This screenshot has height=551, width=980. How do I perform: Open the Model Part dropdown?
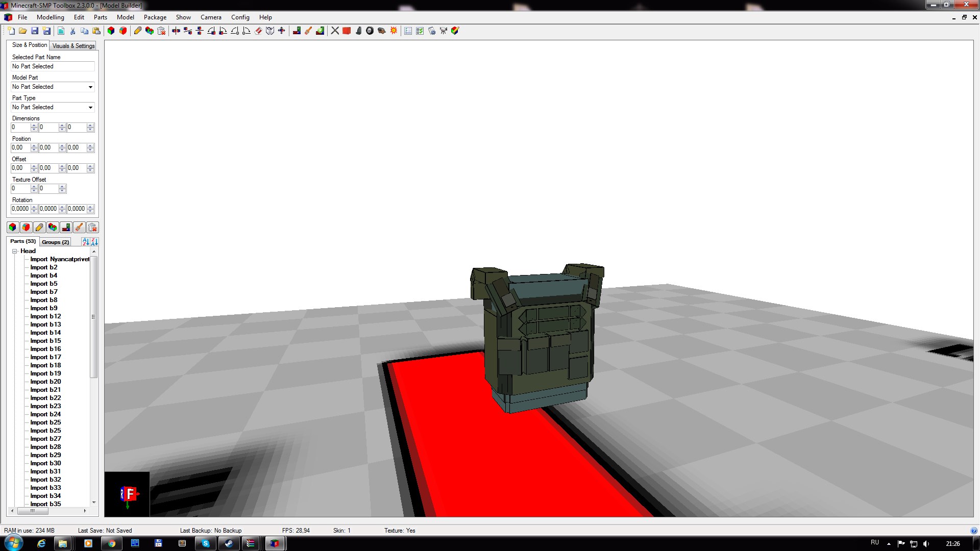point(90,87)
